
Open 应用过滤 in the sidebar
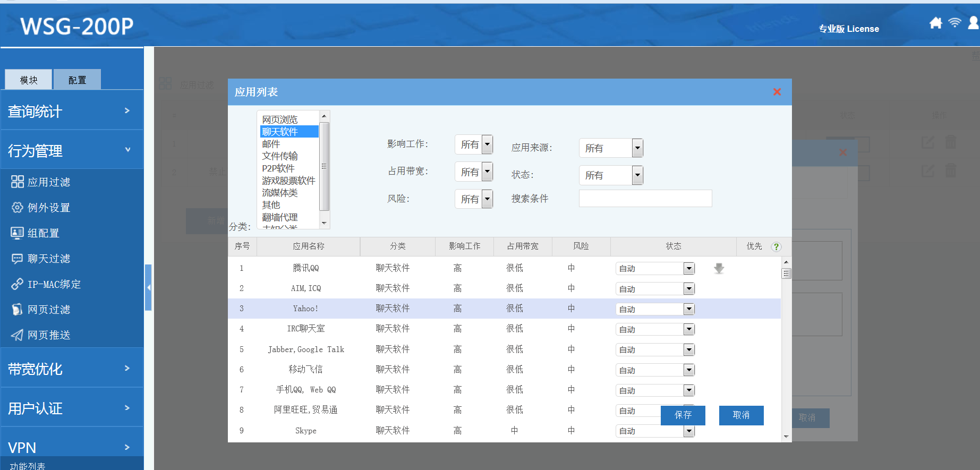[48, 182]
